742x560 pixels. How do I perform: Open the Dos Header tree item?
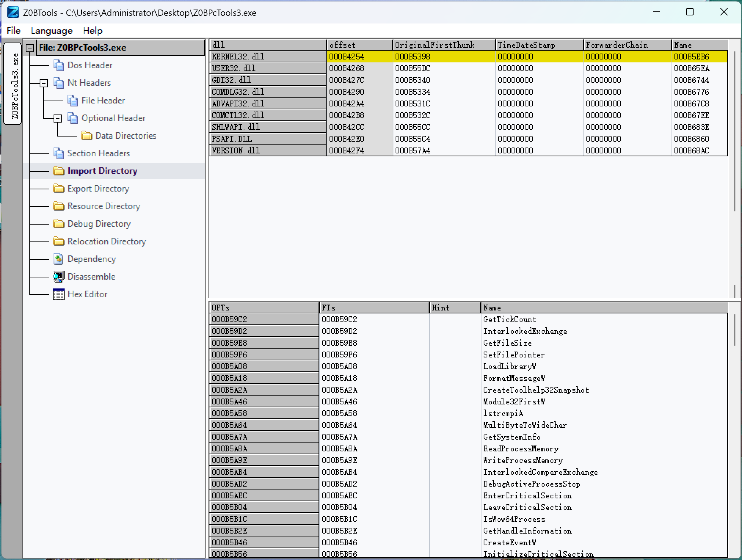coord(90,65)
